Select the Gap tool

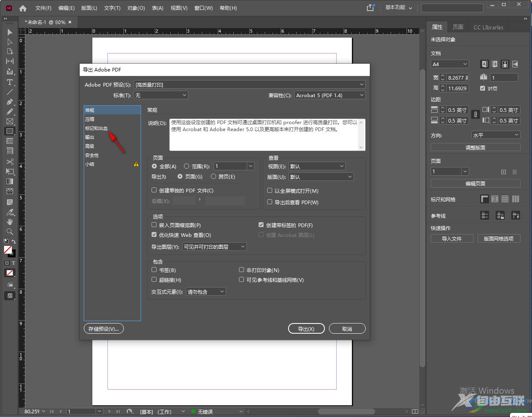(x=10, y=61)
